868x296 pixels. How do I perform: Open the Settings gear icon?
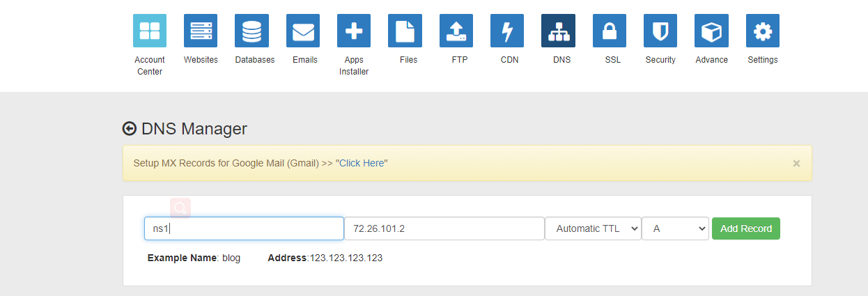763,31
